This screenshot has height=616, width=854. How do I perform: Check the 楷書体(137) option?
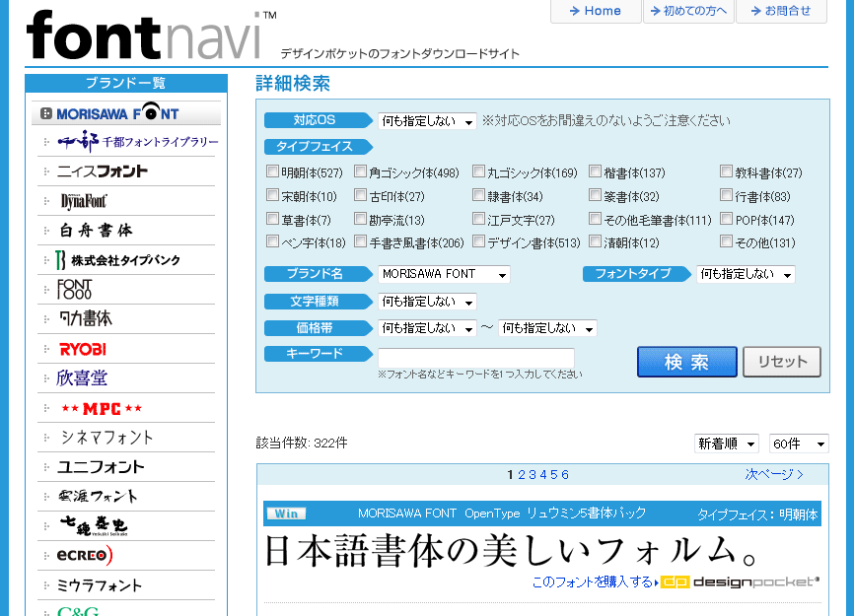click(596, 171)
